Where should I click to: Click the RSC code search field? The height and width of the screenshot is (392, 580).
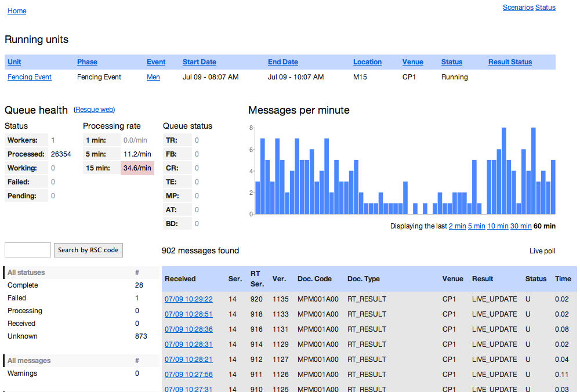28,250
